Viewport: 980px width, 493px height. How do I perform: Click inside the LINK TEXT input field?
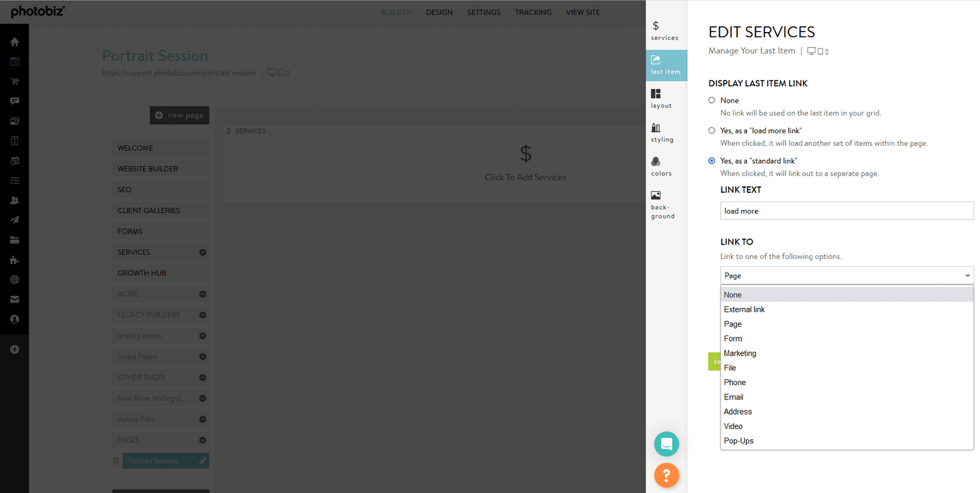(x=847, y=211)
